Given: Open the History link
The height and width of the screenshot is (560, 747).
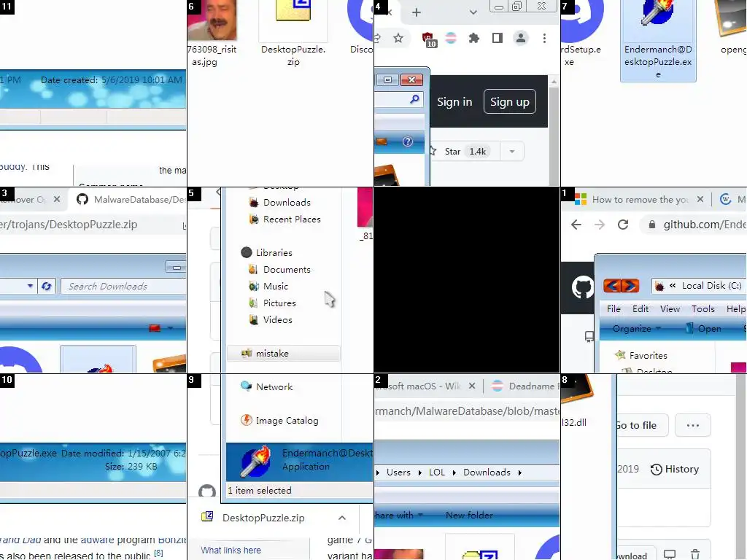Looking at the screenshot, I should (675, 469).
